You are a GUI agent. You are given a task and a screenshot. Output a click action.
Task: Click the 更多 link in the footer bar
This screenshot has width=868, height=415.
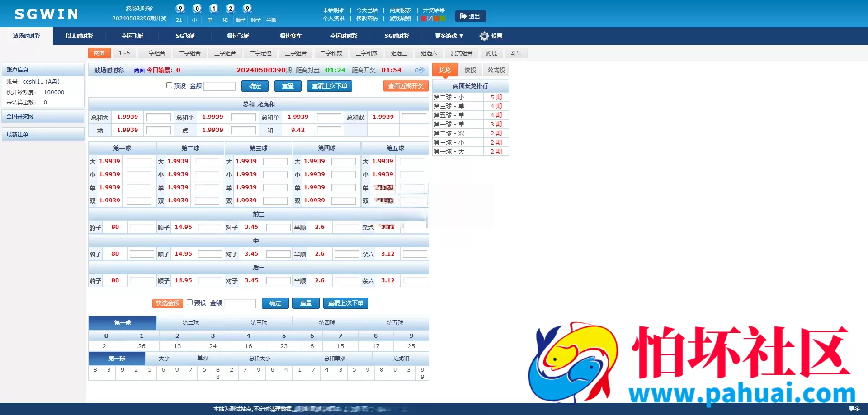(x=854, y=409)
